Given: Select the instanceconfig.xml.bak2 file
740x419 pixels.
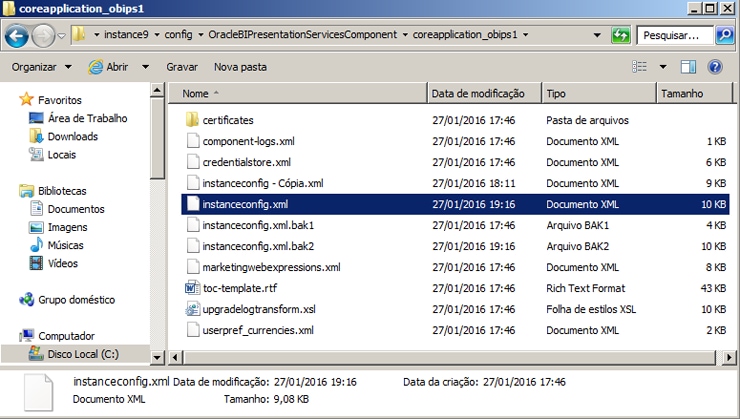Looking at the screenshot, I should click(x=258, y=246).
